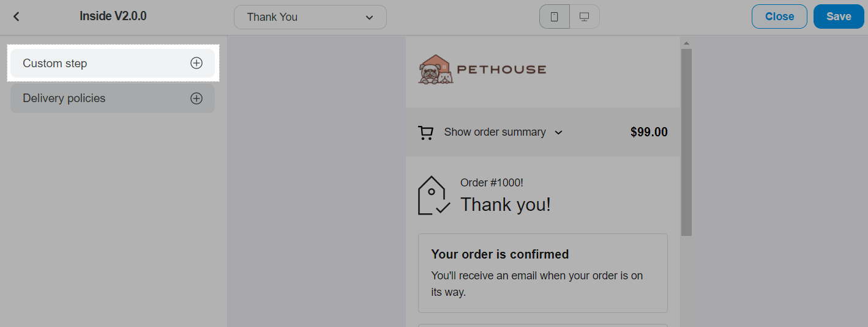Click the plus icon on Custom step
The width and height of the screenshot is (868, 327).
pyautogui.click(x=196, y=64)
